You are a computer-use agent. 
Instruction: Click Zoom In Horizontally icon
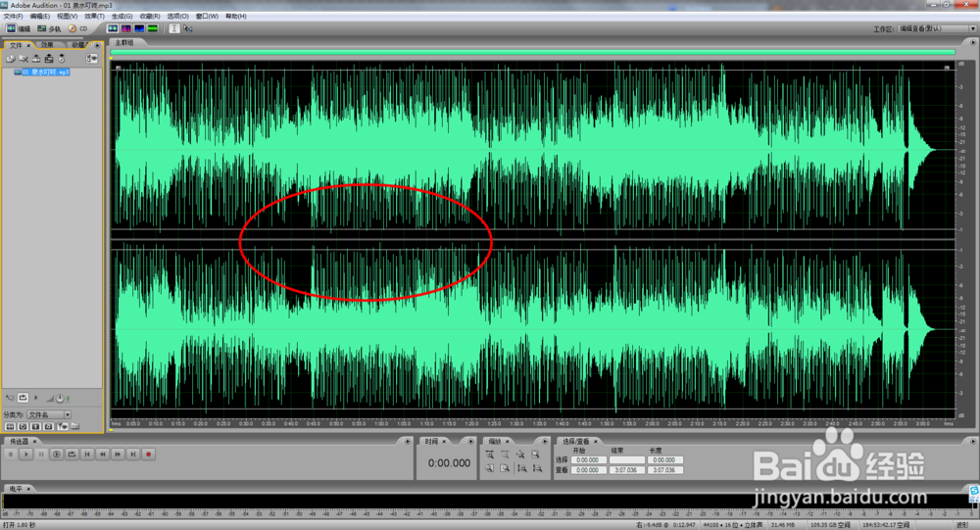tap(490, 455)
